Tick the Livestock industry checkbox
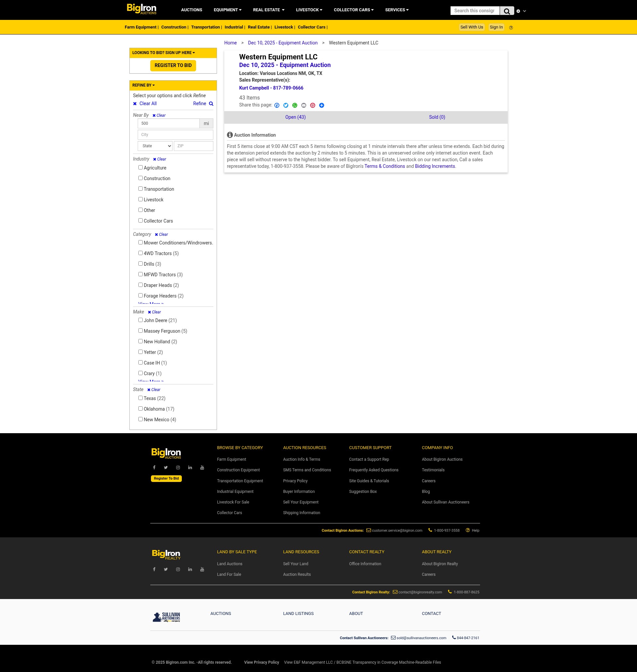 click(x=140, y=199)
